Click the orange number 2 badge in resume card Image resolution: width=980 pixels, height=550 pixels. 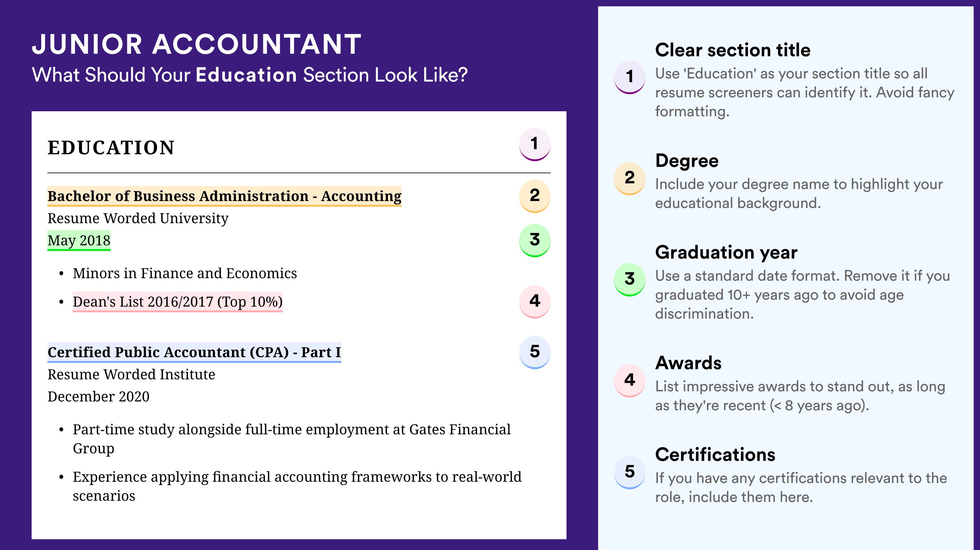tap(535, 196)
